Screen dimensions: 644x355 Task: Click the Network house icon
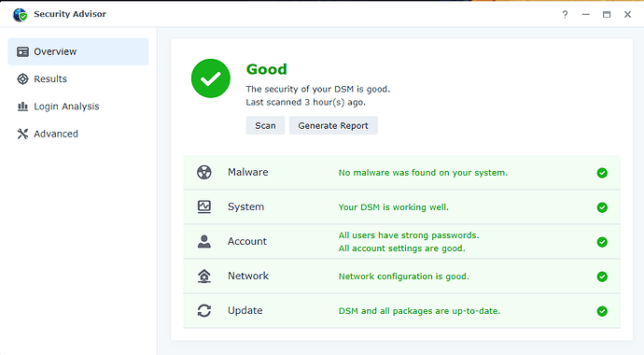pyautogui.click(x=204, y=276)
